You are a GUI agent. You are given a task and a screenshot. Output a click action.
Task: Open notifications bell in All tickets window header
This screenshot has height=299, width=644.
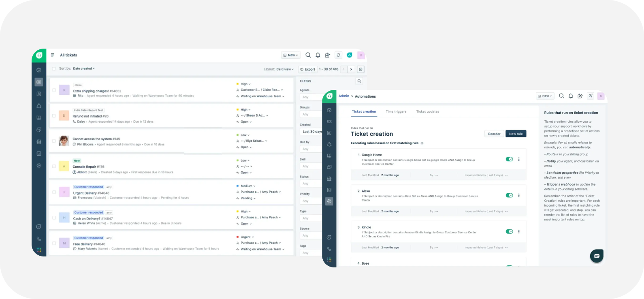pos(318,55)
